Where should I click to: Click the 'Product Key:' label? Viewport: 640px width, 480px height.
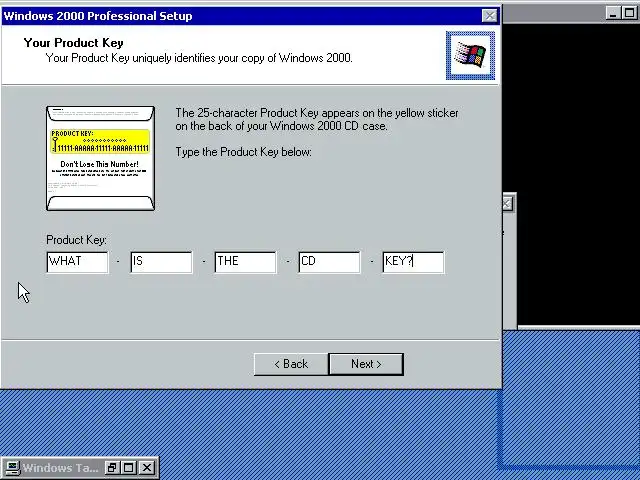point(76,240)
